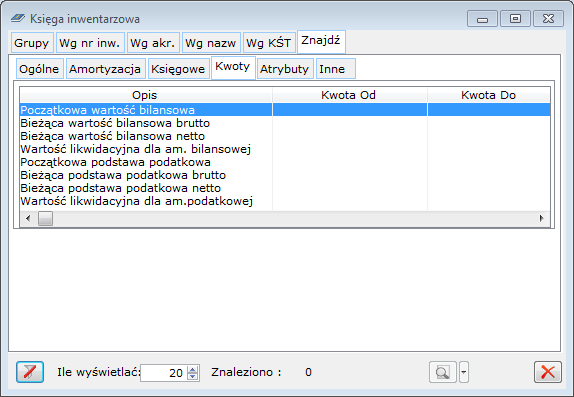Open the Atrybuty sub-tab
The image size is (574, 397).
click(285, 68)
